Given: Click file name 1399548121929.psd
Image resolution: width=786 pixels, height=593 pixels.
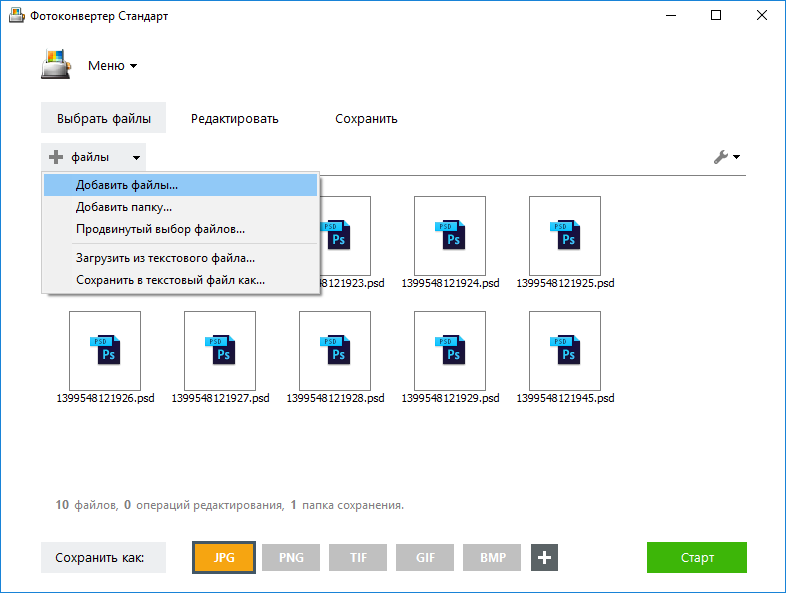Looking at the screenshot, I should (450, 398).
